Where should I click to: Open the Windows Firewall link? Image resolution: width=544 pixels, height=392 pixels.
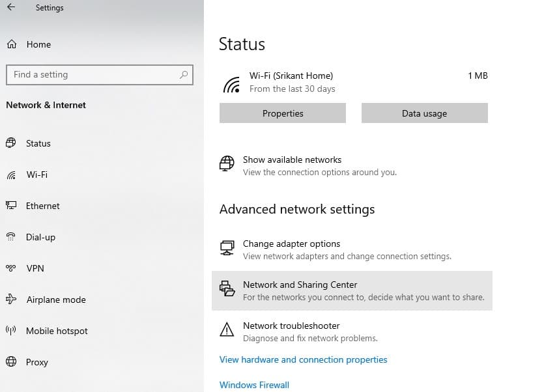[254, 385]
